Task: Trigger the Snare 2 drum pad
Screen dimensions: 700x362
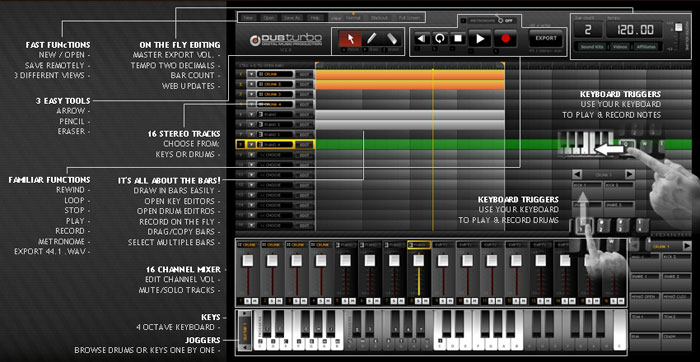Action: point(676,281)
